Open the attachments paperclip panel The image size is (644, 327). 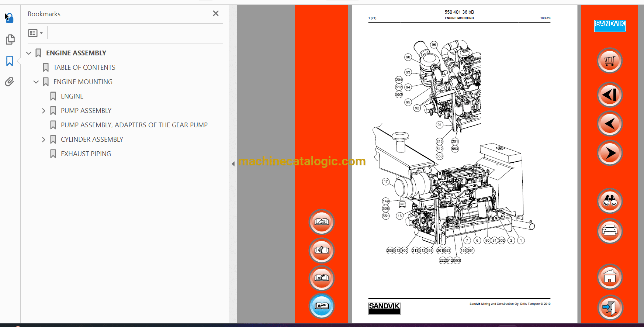pos(10,82)
